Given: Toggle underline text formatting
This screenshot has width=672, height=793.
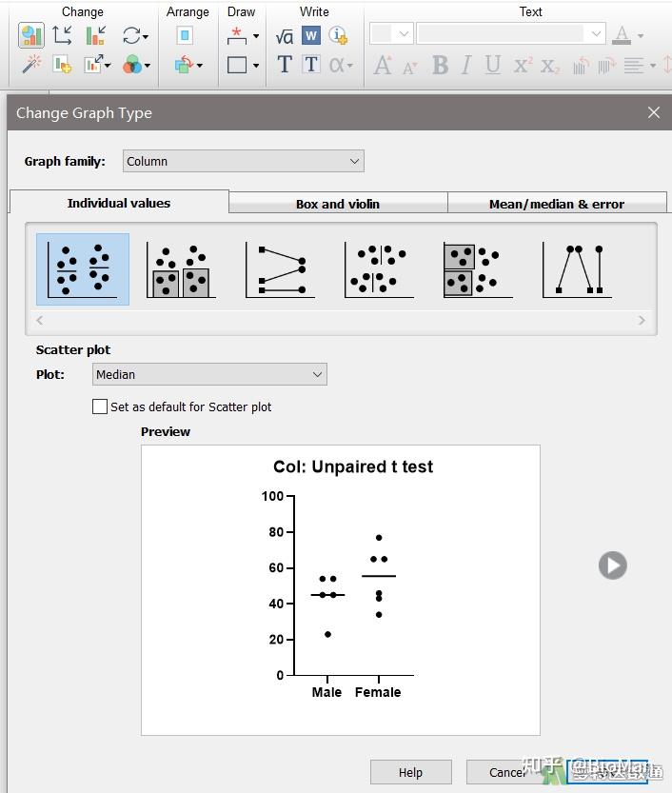Looking at the screenshot, I should (x=492, y=65).
